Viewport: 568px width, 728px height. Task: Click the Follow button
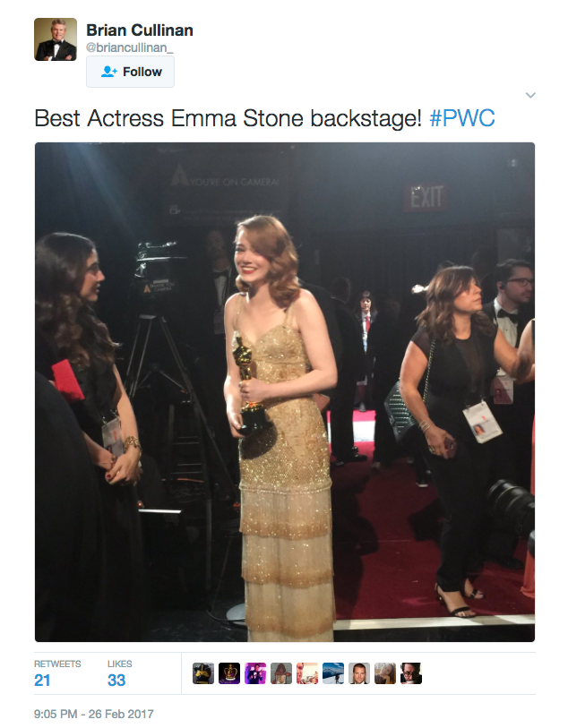pyautogui.click(x=130, y=72)
